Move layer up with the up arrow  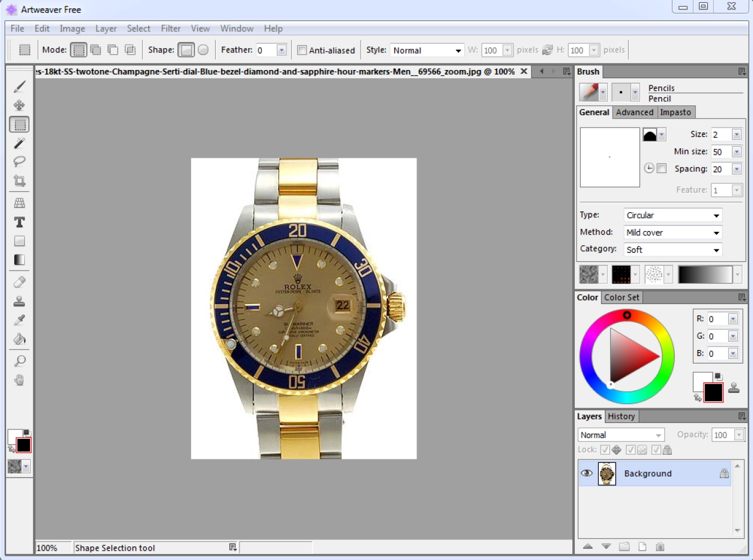(588, 546)
